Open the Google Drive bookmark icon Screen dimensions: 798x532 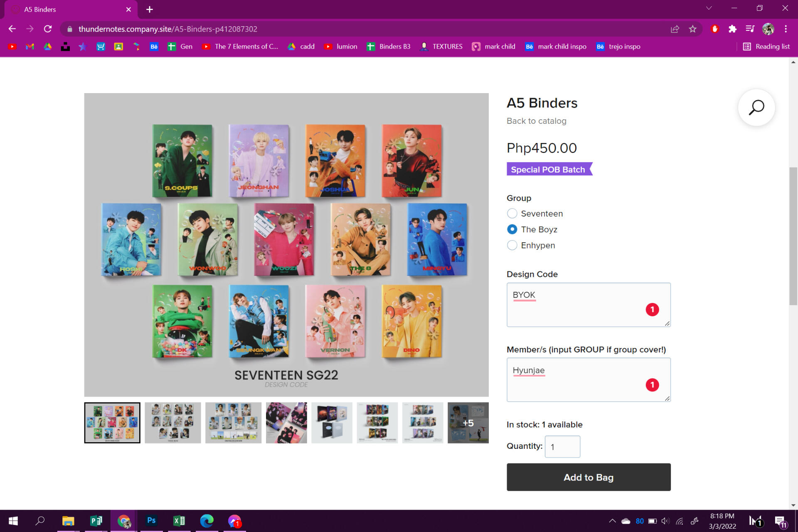click(48, 47)
